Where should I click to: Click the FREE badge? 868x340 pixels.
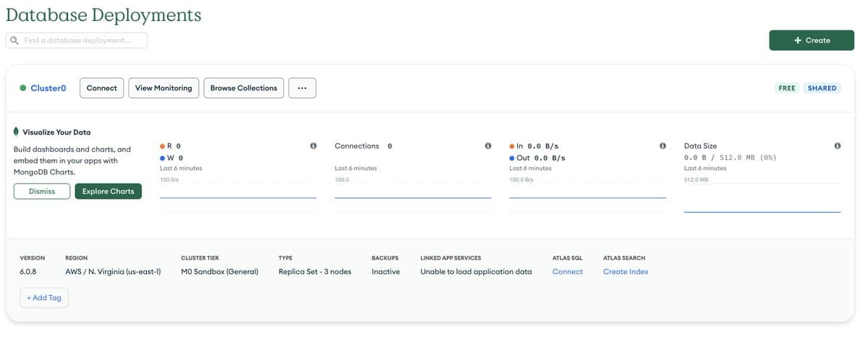point(787,88)
